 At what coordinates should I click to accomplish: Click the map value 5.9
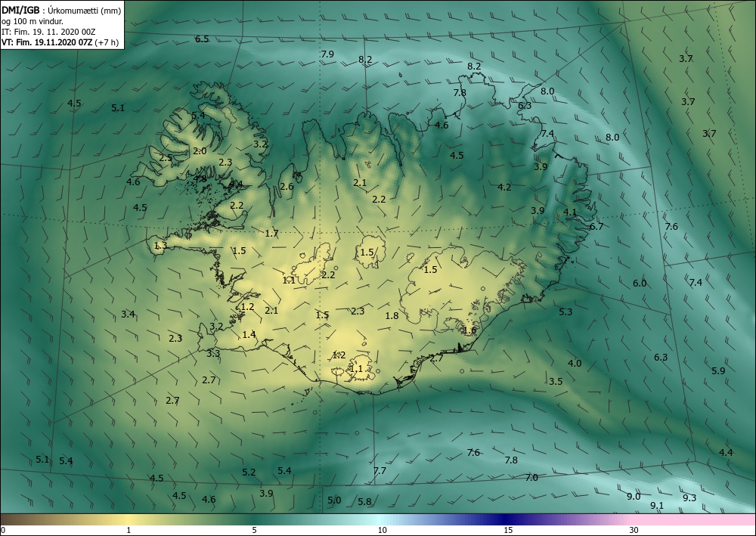coord(718,370)
